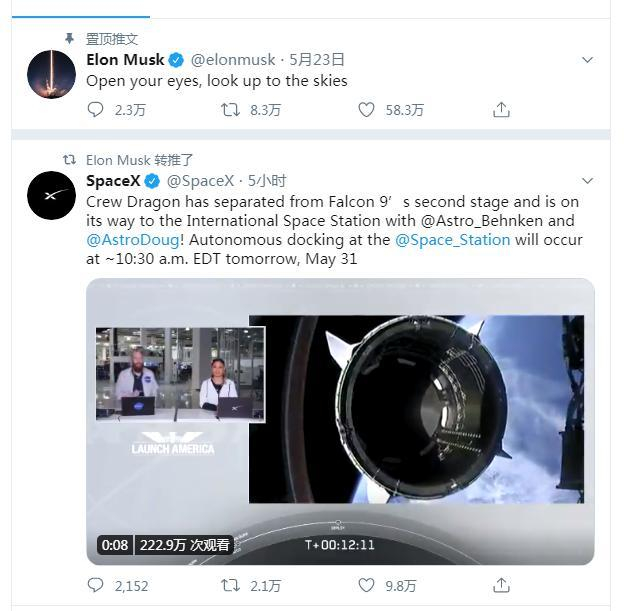Expand options menu on SpaceX tweet
Viewport: 624px width, 611px height.
click(588, 181)
